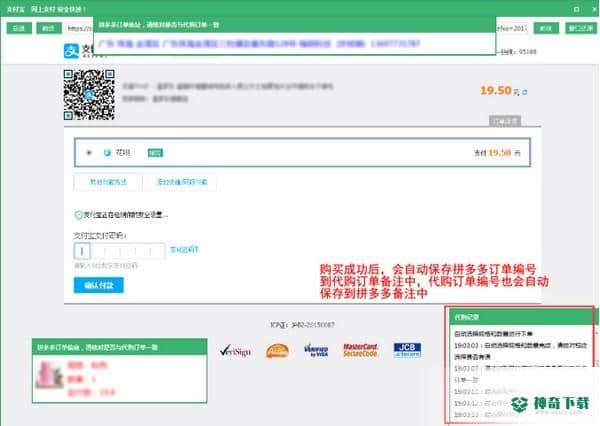Click the 刷新 refresh button at top right

(546, 28)
